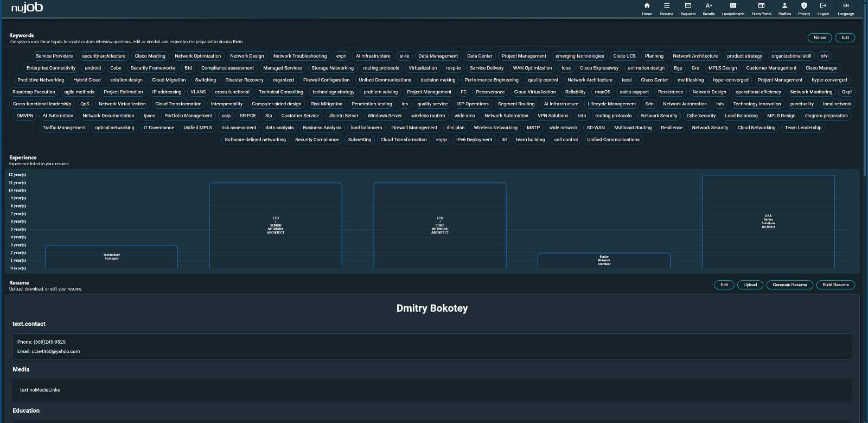Click the Notice button in Keywords
This screenshot has height=423, width=868.
pyautogui.click(x=820, y=37)
